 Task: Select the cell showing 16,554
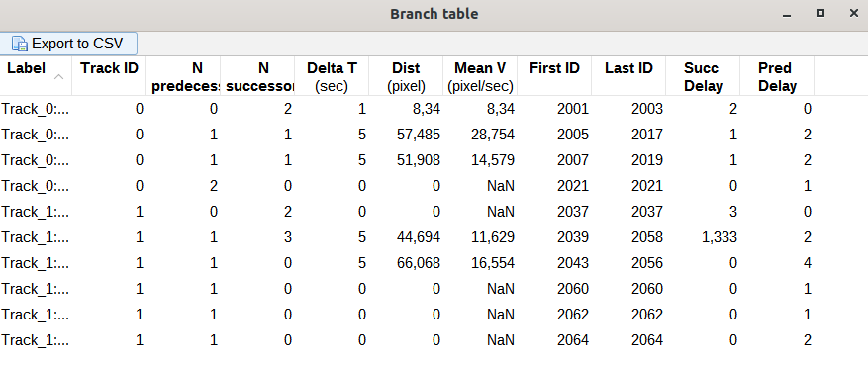pos(480,263)
